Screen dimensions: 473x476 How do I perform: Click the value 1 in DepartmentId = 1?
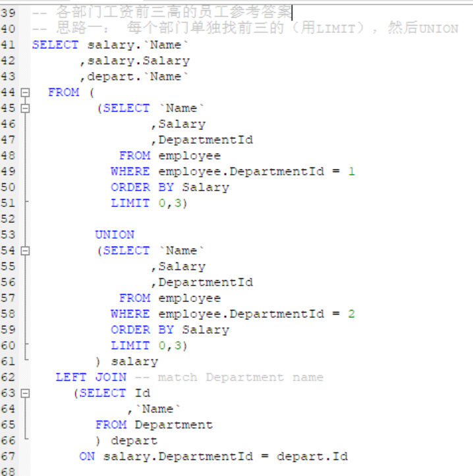(x=351, y=171)
